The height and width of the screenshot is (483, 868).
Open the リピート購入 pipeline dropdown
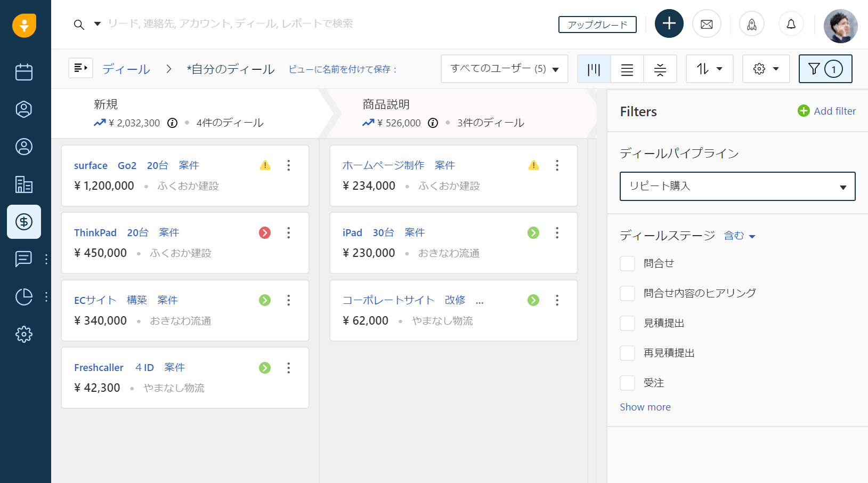(737, 186)
